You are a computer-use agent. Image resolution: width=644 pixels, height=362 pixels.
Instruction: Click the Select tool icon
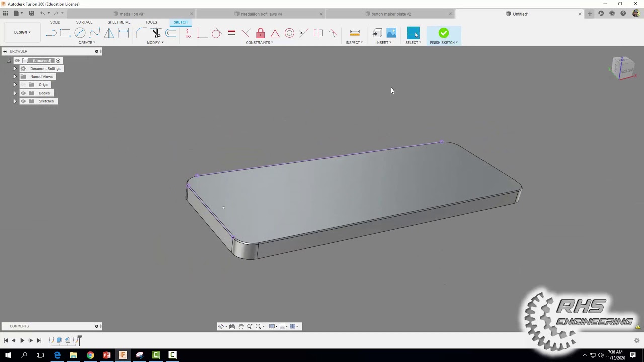coord(413,33)
